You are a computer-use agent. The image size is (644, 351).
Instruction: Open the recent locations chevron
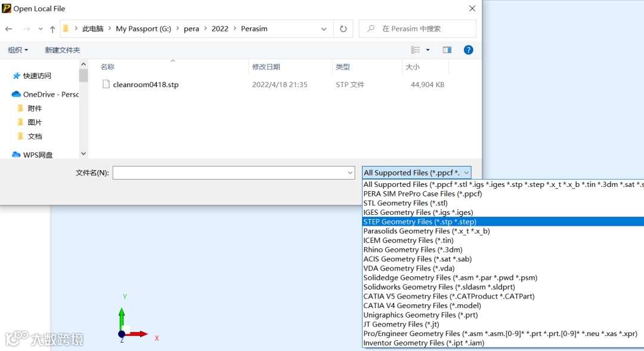pos(41,29)
